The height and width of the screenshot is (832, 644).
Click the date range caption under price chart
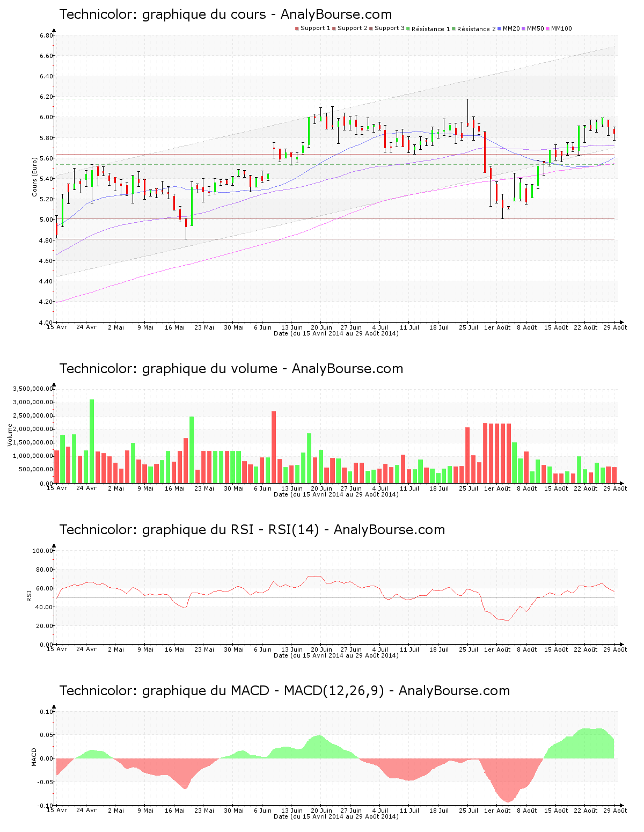(336, 333)
